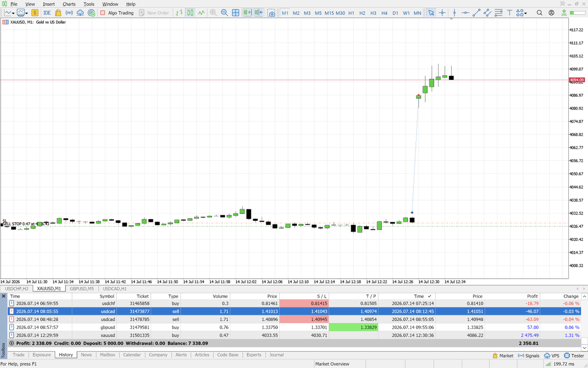
Task: Expand the Profit summary row
Action: tap(12, 343)
